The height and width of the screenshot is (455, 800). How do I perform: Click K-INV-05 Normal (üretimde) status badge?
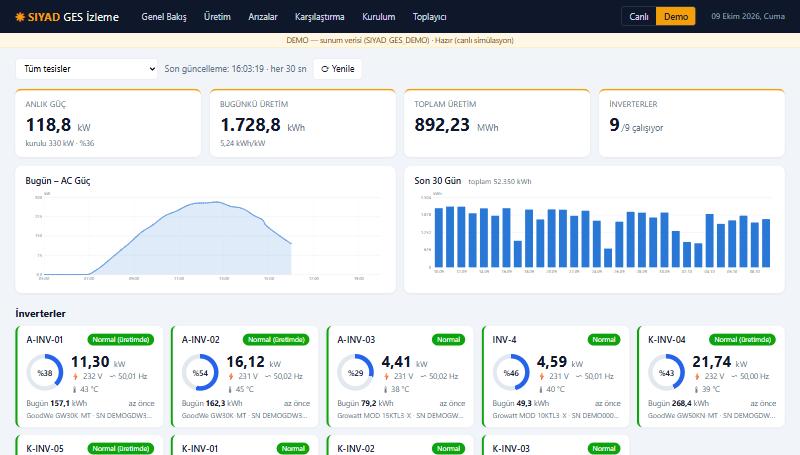(x=121, y=449)
